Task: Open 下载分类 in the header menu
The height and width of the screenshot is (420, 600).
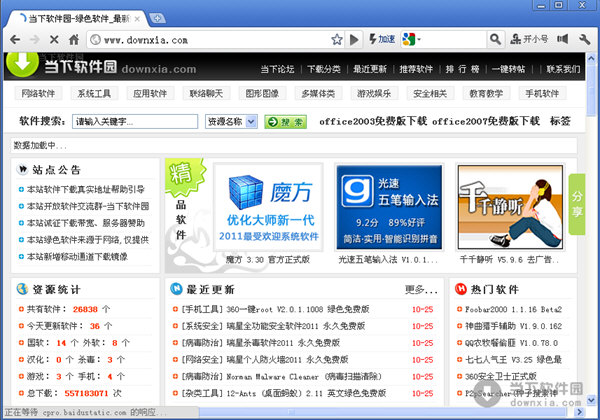Action: tap(324, 69)
